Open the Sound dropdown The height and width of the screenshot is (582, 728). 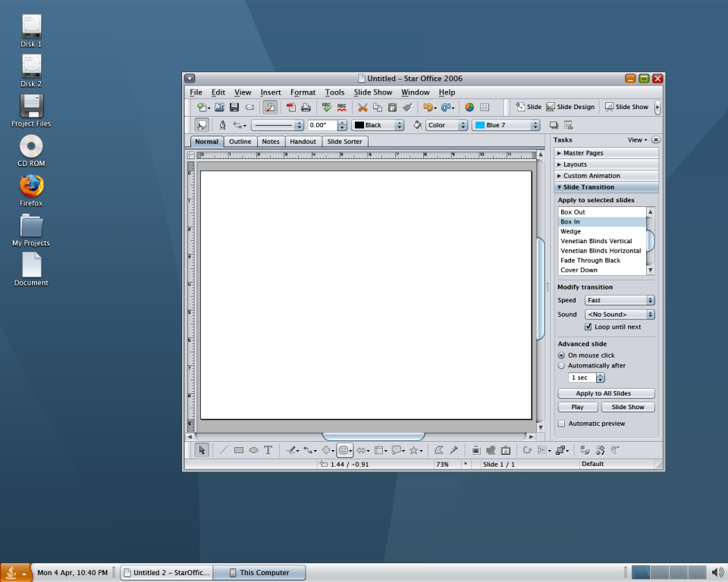[x=620, y=314]
